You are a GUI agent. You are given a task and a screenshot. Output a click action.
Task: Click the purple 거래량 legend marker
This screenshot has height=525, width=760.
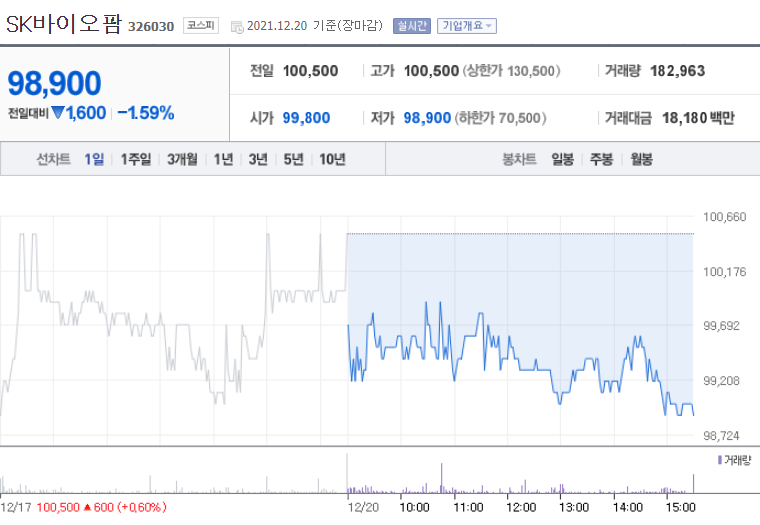pos(720,460)
